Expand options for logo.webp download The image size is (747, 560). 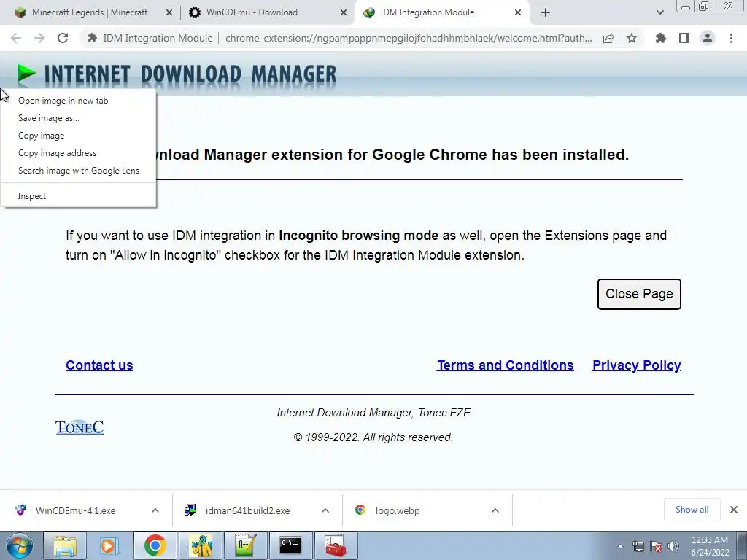pyautogui.click(x=495, y=510)
